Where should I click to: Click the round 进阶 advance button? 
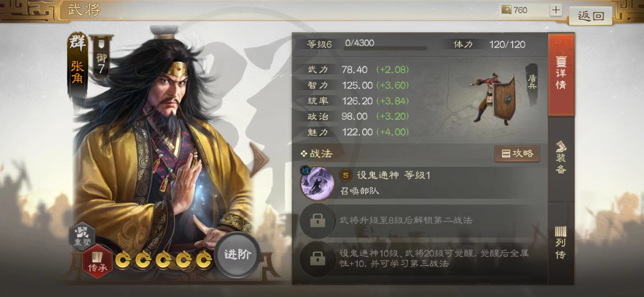pos(237,254)
